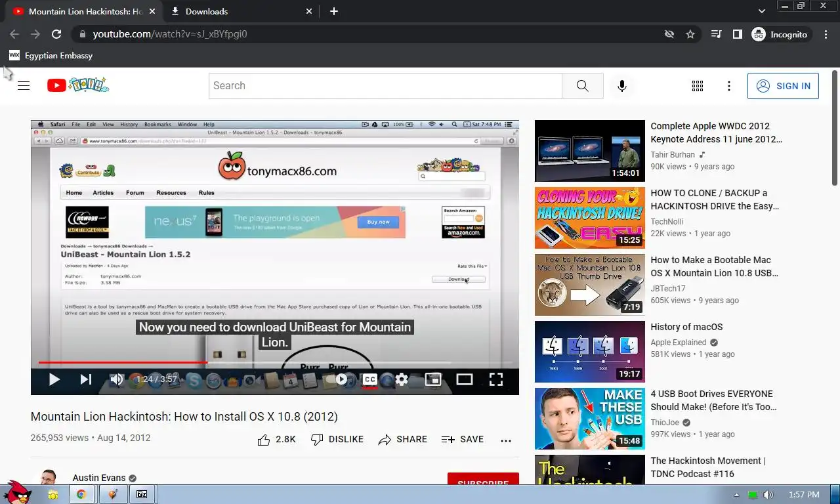Open 7-Zip from taskbar
Screen dimensions: 840x504
coord(142,494)
